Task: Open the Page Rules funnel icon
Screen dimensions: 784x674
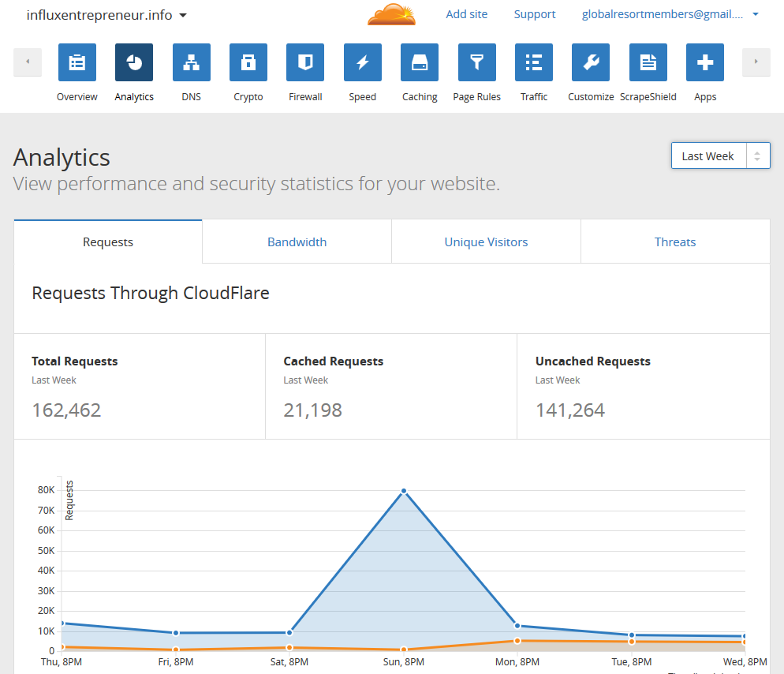Action: point(477,62)
